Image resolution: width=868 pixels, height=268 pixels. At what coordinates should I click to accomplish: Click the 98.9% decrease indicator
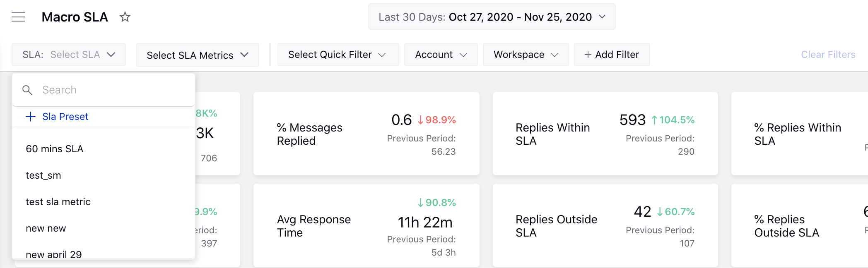coord(436,120)
